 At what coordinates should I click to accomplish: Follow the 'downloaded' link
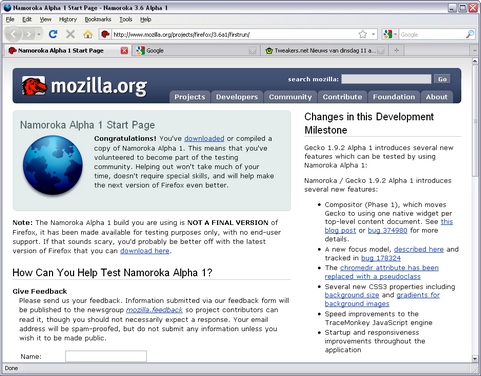204,138
